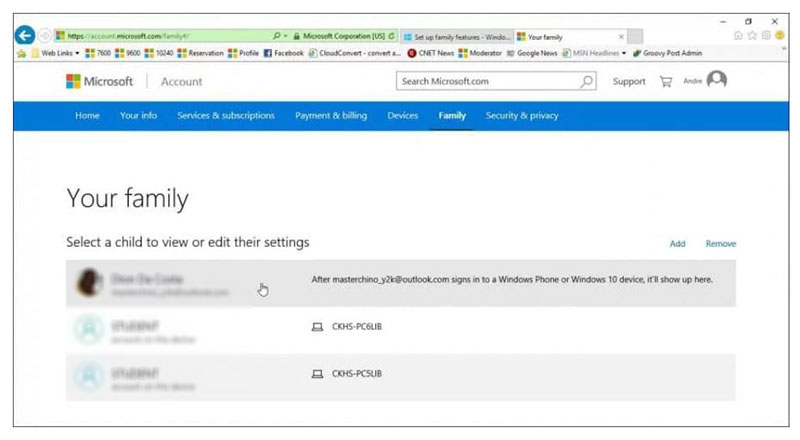Click the Microsoft Corporation security lock icon
Screen dimensions: 800x440
coord(296,36)
